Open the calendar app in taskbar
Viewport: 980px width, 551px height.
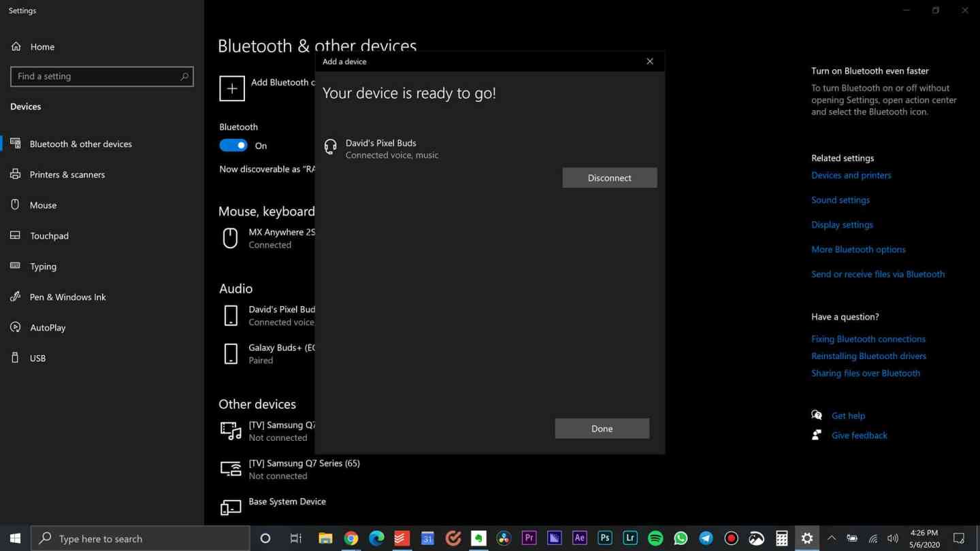point(427,538)
